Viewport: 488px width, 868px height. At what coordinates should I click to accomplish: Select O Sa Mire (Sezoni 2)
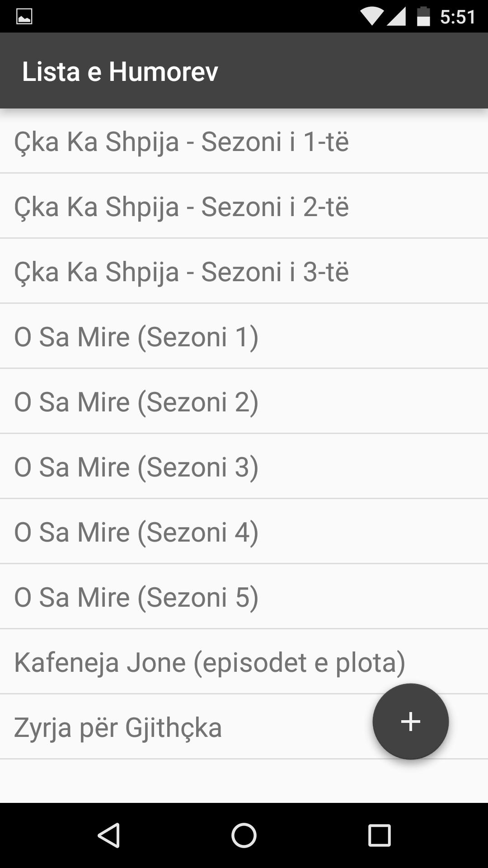(x=136, y=402)
